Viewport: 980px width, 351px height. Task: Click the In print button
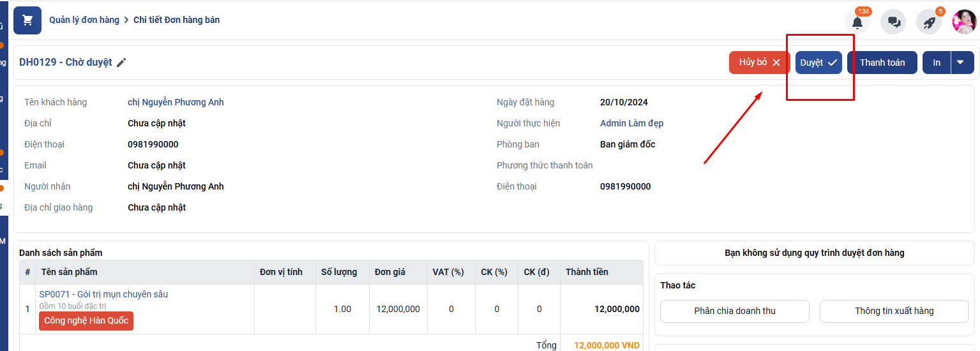(x=937, y=63)
